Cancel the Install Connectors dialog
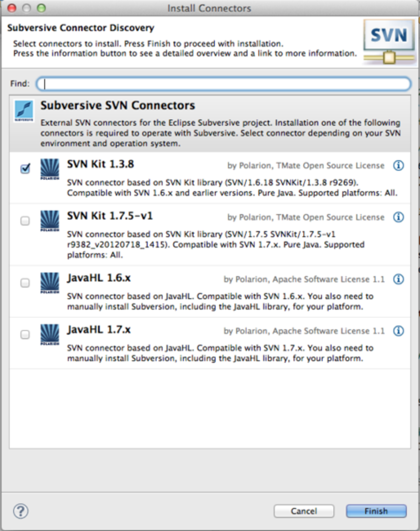420x531 pixels. [x=304, y=511]
